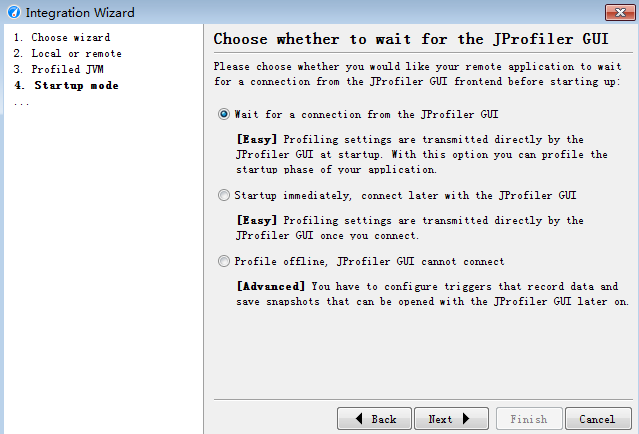Click the left arrow icon on Back

pos(359,419)
